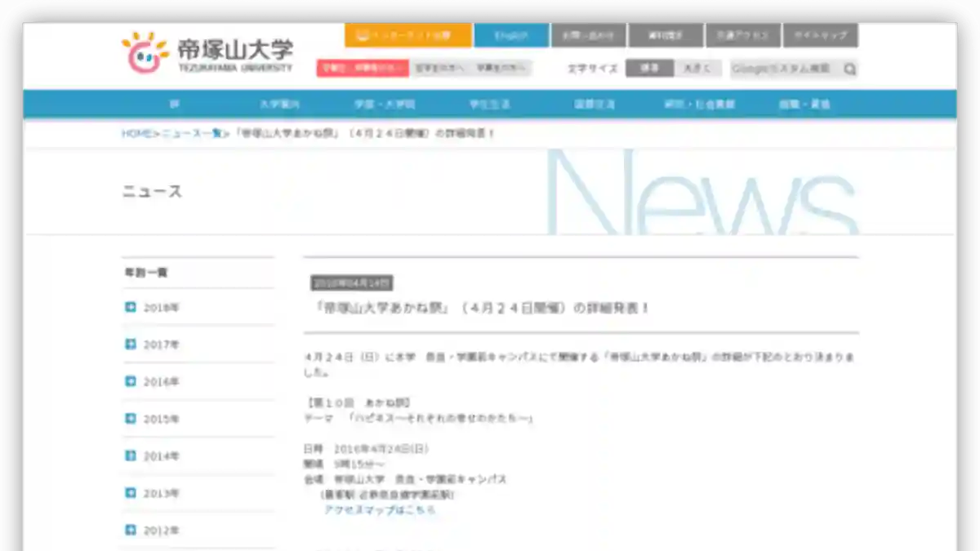Image resolution: width=980 pixels, height=551 pixels.
Task: Open the 学部・大学院 navigation menu
Action: (x=385, y=104)
